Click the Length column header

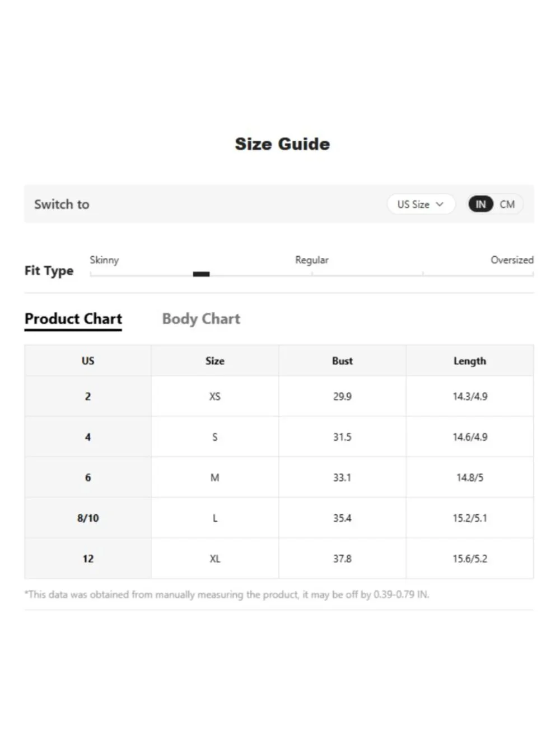[470, 361]
